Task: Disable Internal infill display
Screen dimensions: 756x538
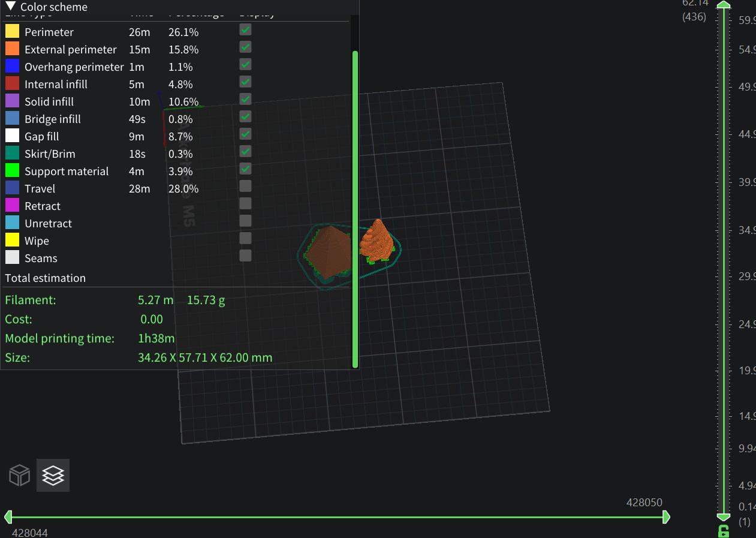Action: pyautogui.click(x=245, y=82)
